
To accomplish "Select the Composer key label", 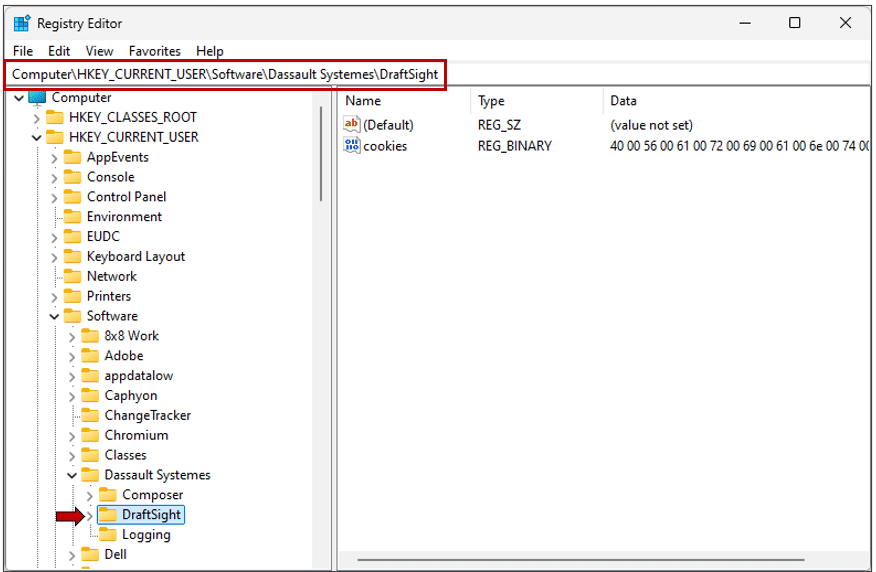I will (153, 495).
